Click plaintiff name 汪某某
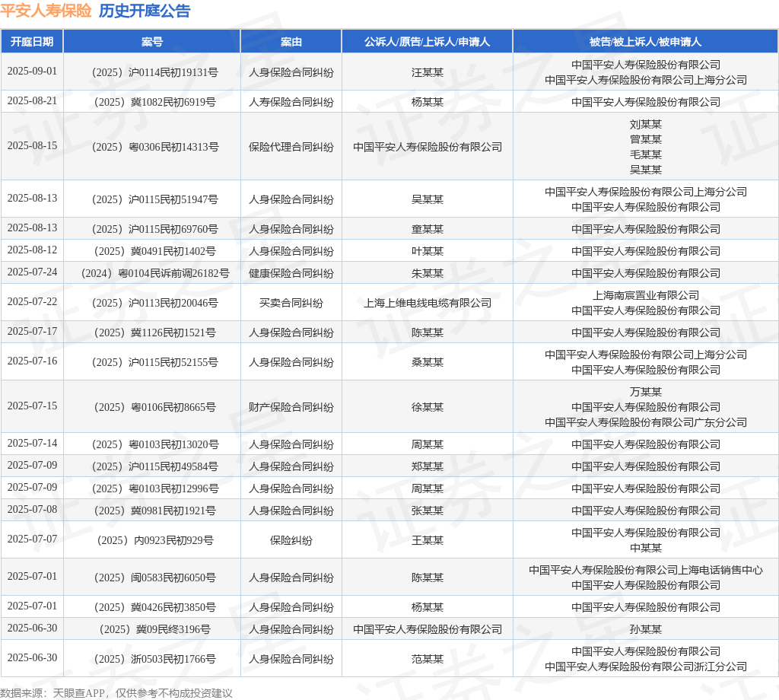The image size is (779, 700). point(428,72)
